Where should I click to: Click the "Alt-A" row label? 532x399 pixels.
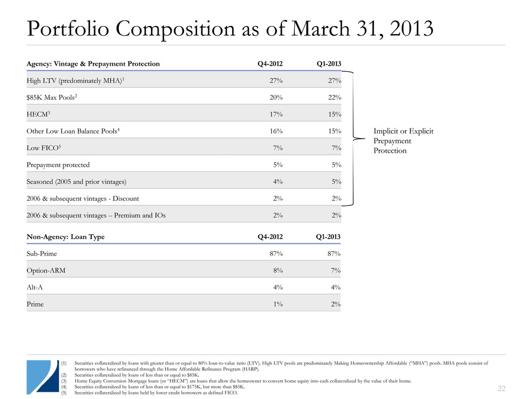point(35,287)
